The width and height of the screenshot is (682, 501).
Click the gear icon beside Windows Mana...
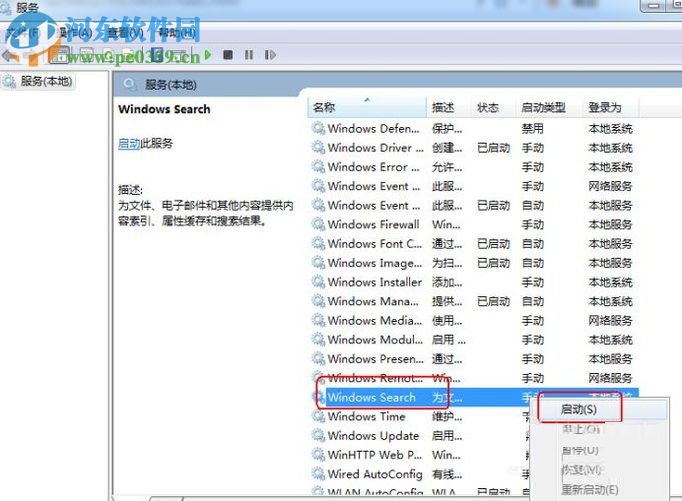(x=318, y=301)
